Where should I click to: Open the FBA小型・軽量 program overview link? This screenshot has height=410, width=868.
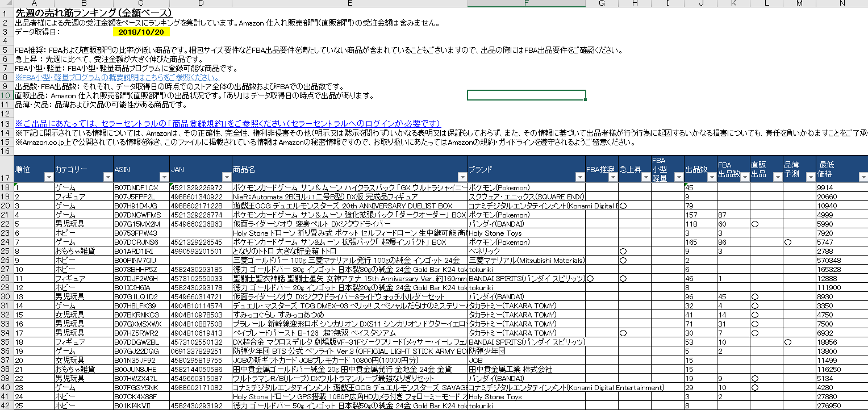[x=118, y=77]
